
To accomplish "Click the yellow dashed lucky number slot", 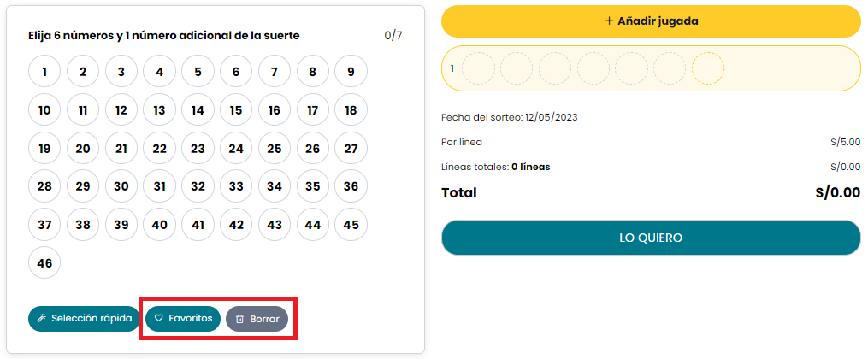I will (x=708, y=68).
